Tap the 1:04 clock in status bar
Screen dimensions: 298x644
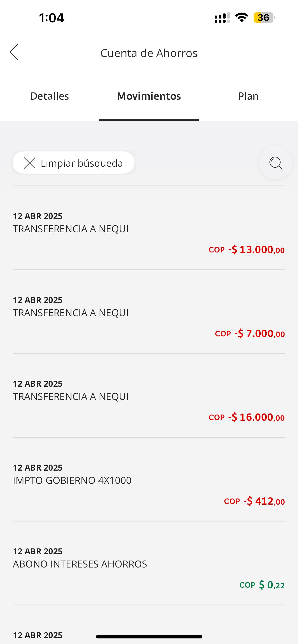pyautogui.click(x=52, y=18)
